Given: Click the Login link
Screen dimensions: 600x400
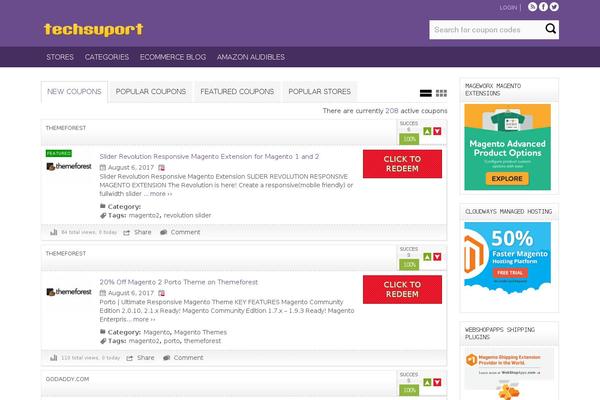Looking at the screenshot, I should [508, 7].
